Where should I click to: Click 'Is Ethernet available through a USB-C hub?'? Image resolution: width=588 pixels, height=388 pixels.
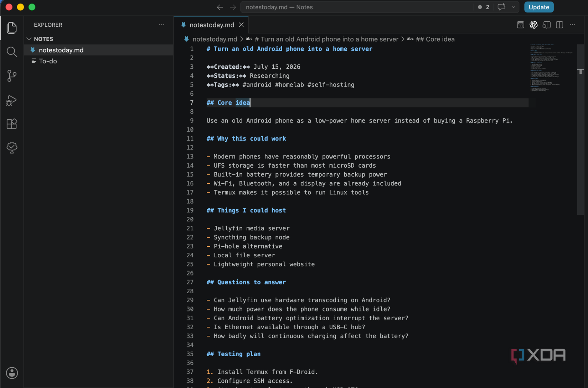pos(289,327)
